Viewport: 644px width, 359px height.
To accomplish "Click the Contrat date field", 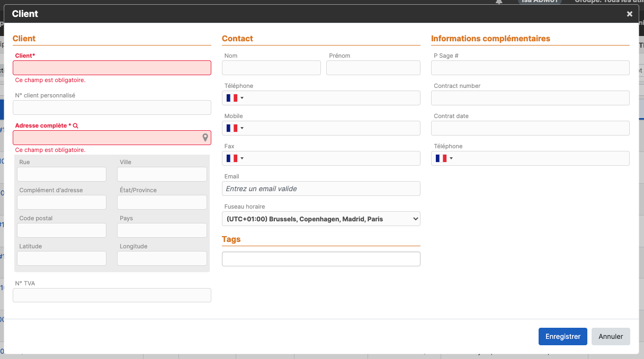I will 530,128.
